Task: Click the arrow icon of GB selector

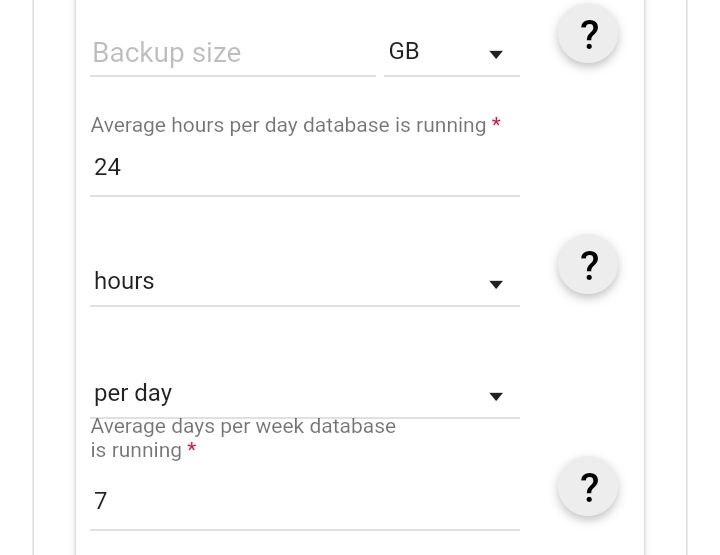Action: tap(496, 54)
